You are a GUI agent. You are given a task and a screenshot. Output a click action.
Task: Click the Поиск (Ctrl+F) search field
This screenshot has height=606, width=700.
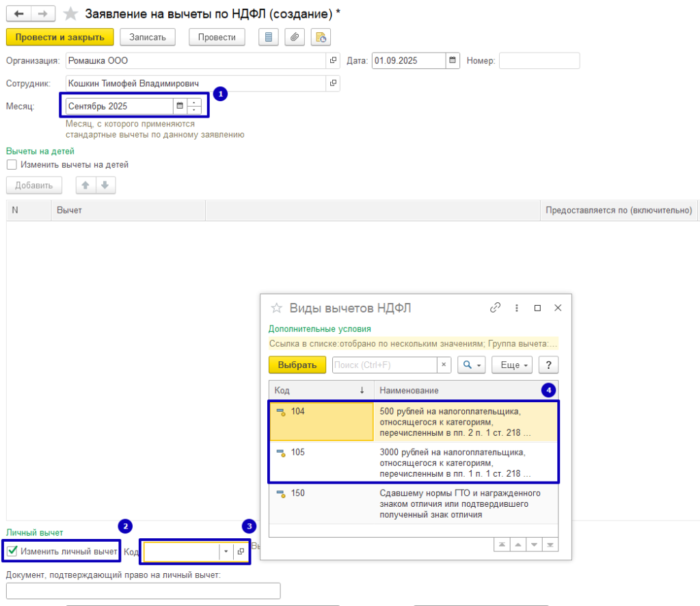383,365
